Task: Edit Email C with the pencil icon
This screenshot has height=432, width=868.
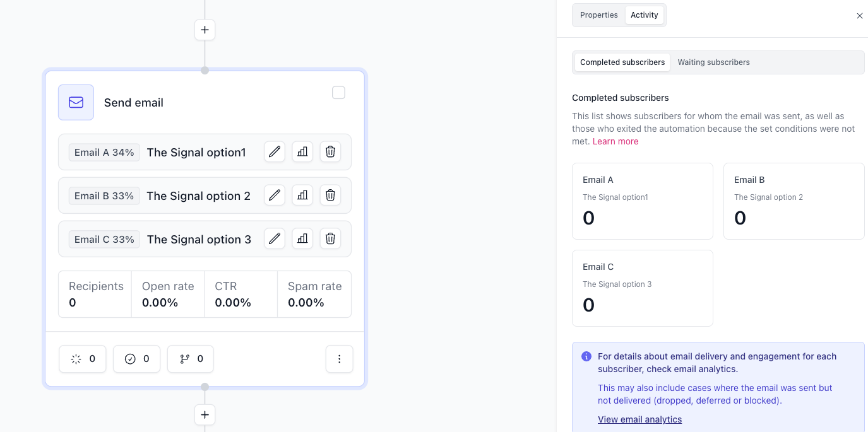Action: (275, 239)
